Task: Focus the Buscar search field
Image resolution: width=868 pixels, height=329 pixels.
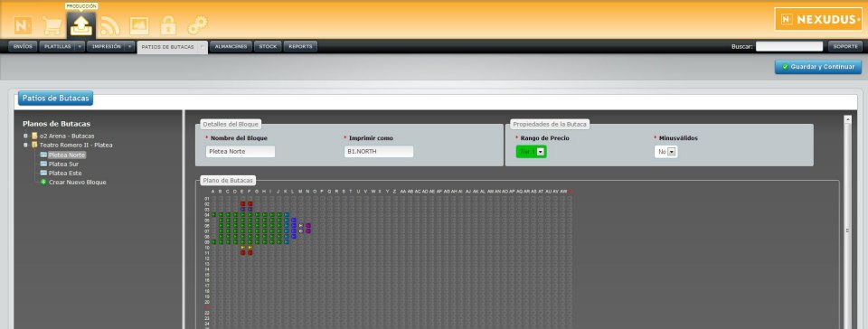Action: [x=788, y=46]
